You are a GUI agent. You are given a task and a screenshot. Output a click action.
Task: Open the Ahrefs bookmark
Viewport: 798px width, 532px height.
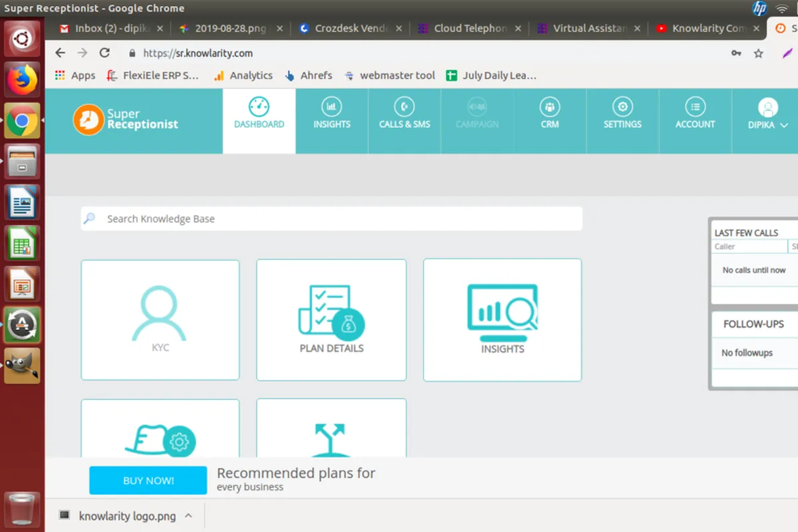tap(308, 75)
